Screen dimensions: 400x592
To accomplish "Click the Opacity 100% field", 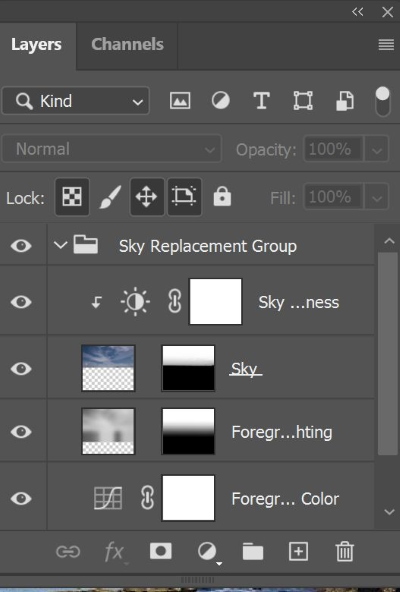I will tap(334, 150).
